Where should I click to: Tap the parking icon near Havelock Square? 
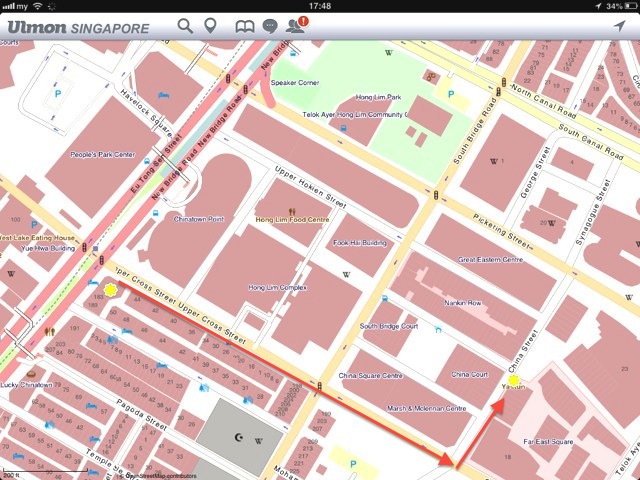[x=58, y=94]
